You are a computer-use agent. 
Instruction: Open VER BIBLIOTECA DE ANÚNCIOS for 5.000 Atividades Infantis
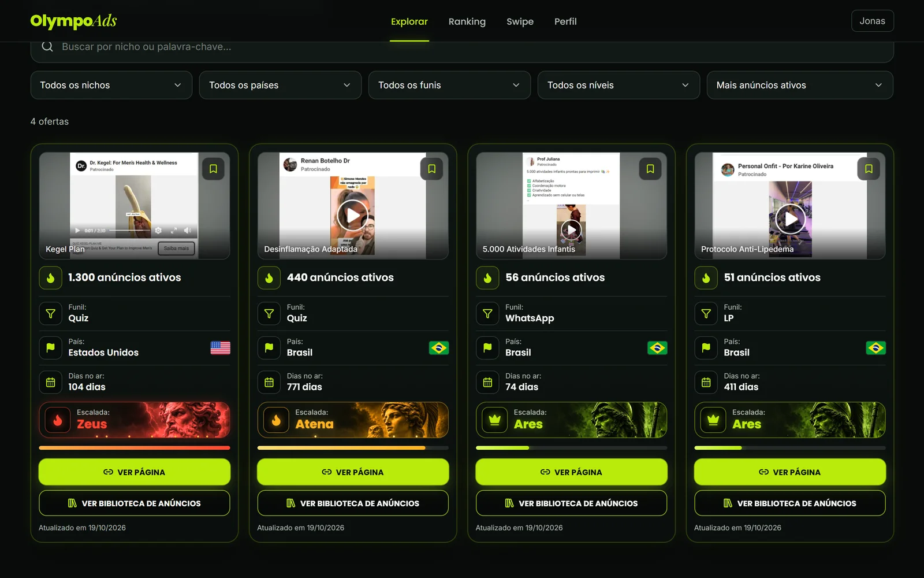coord(571,503)
